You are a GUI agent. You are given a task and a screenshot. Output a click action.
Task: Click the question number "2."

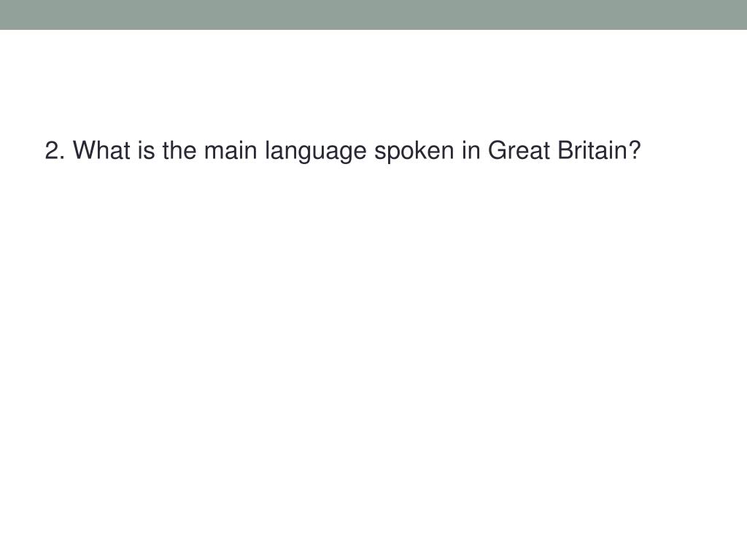[x=55, y=150]
